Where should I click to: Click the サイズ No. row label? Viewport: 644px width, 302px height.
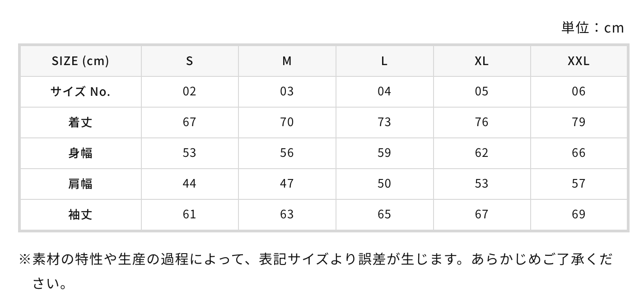tap(80, 91)
